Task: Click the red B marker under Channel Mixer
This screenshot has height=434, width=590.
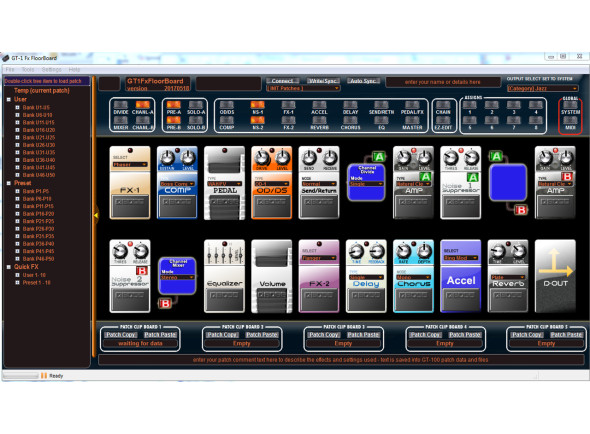Action: click(x=165, y=303)
